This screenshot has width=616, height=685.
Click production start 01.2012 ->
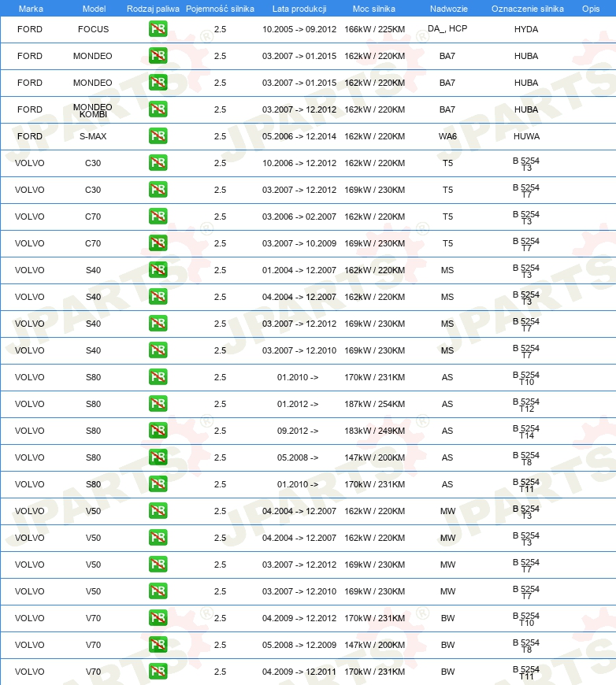coord(297,404)
